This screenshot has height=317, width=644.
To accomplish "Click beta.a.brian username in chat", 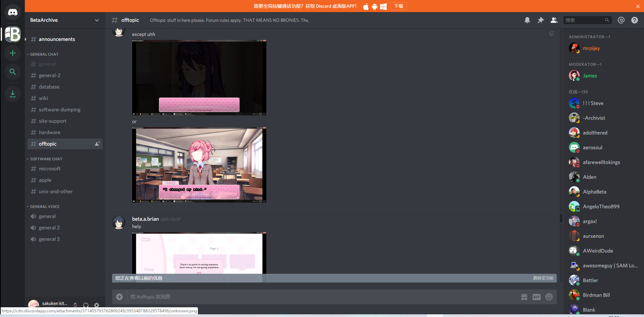I will pyautogui.click(x=146, y=219).
